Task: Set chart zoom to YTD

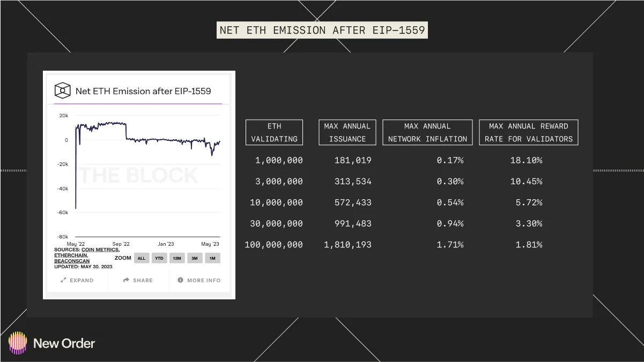Action: coord(159,258)
